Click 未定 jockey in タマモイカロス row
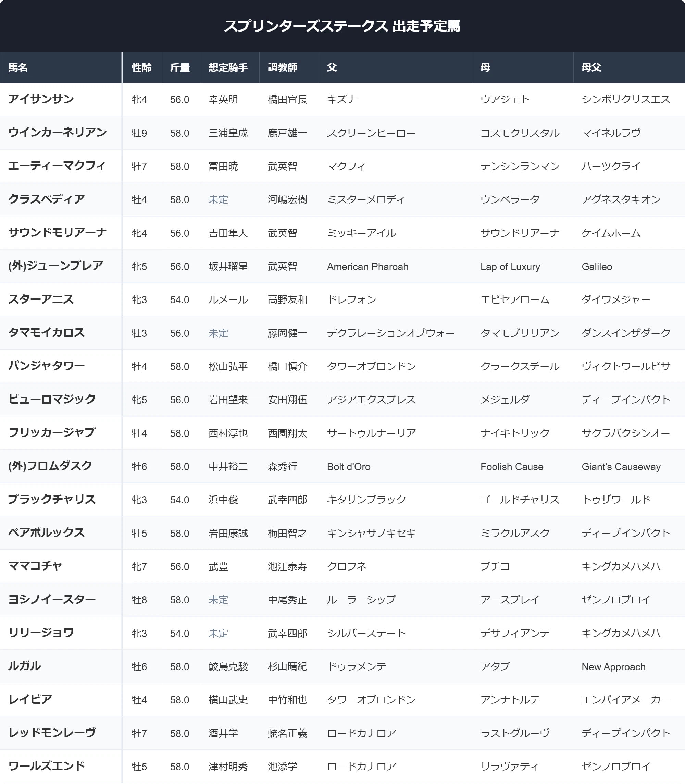The image size is (685, 784). [x=218, y=333]
